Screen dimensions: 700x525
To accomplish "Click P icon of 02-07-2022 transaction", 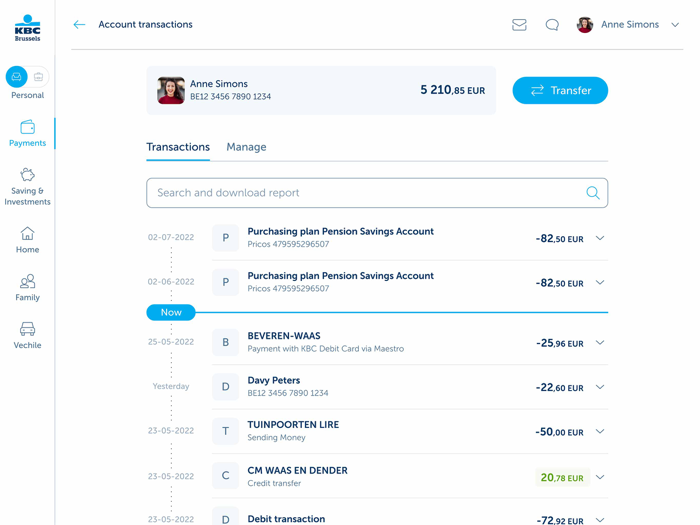I will coord(225,238).
